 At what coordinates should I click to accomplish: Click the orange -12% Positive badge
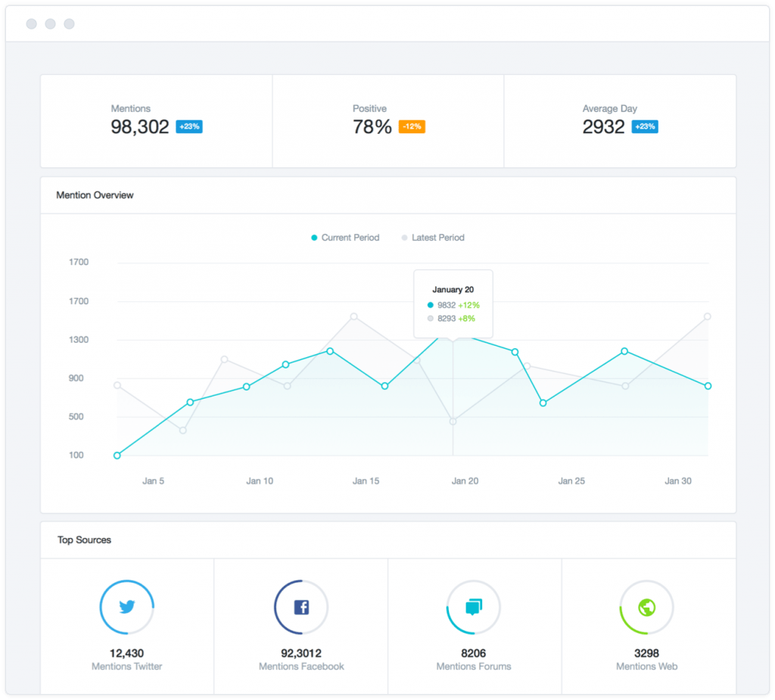pyautogui.click(x=411, y=126)
